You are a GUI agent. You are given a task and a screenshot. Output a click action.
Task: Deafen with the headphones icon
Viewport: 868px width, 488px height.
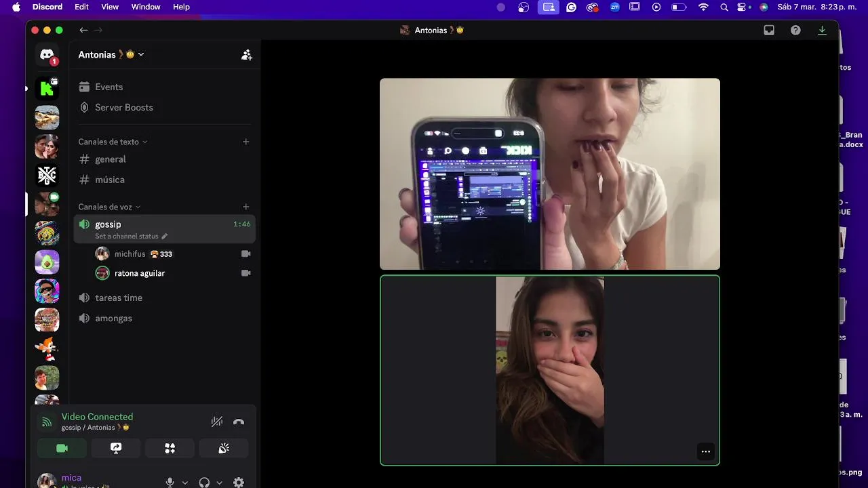coord(204,483)
